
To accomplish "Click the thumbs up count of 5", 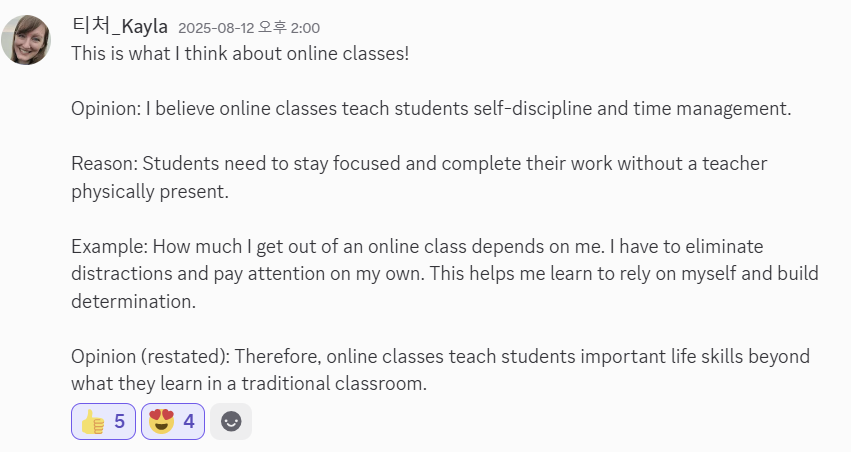I will (x=119, y=422).
